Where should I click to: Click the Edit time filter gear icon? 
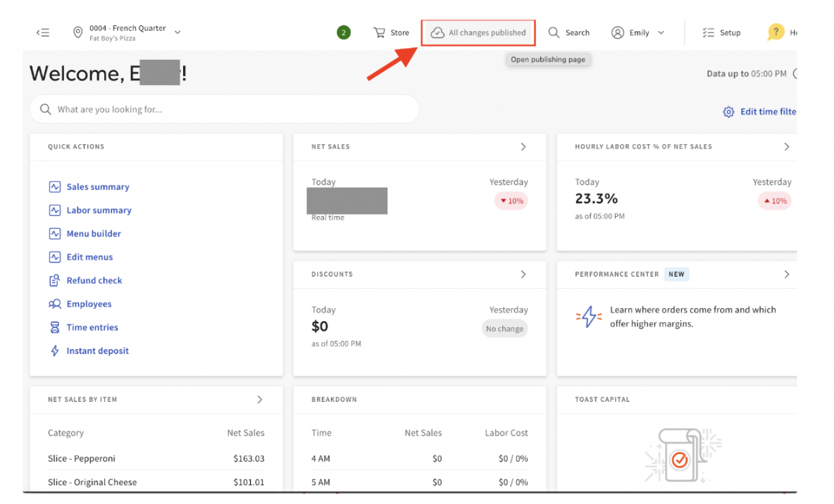coord(728,112)
